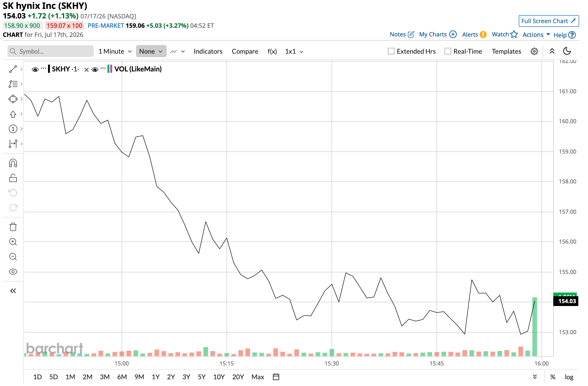
Task: Select the trend line drawing tool
Action: [x=13, y=70]
